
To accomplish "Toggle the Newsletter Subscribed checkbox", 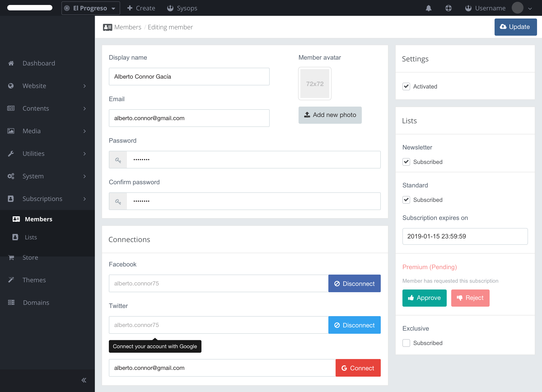I will point(406,162).
